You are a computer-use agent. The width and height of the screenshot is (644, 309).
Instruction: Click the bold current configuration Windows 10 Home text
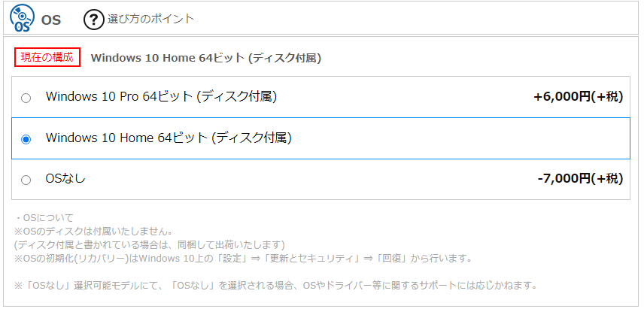tap(206, 59)
